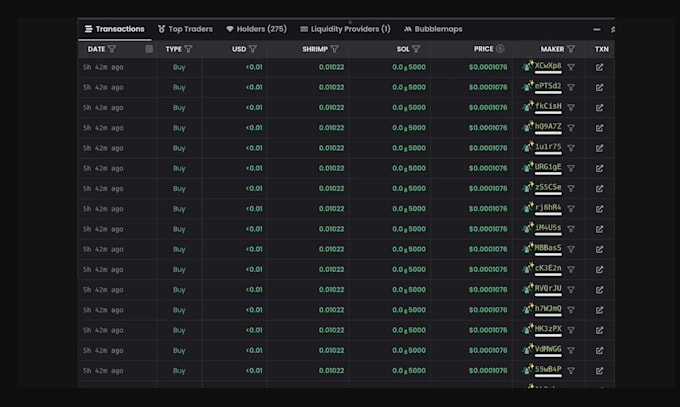Select maker text HK3zPX
The height and width of the screenshot is (407, 680).
click(x=548, y=329)
